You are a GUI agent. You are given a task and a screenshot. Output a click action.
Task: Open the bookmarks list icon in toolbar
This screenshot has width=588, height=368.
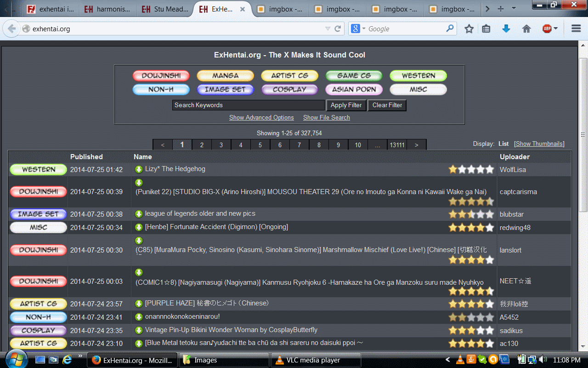pos(486,29)
